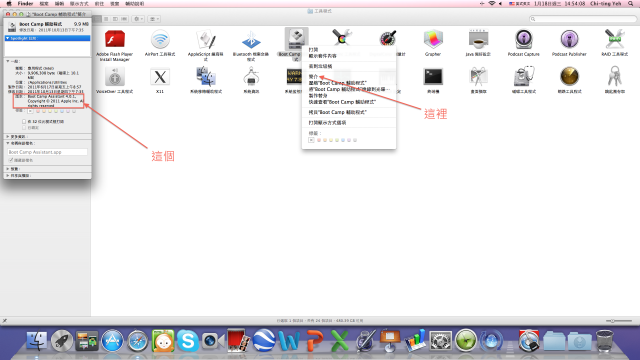The height and width of the screenshot is (360, 640).
Task: Collapse the 一般 general section triangle
Action: click(x=8, y=61)
